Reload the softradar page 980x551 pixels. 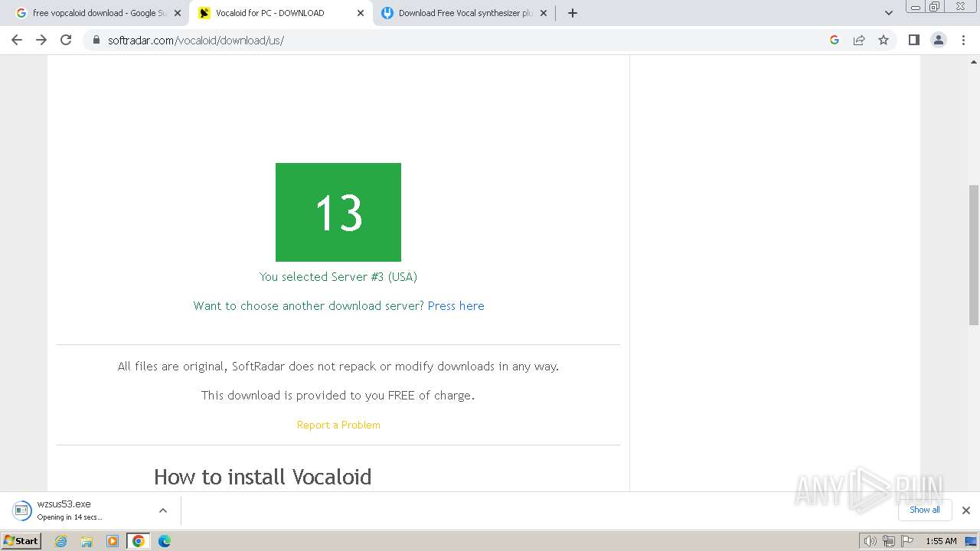(66, 40)
